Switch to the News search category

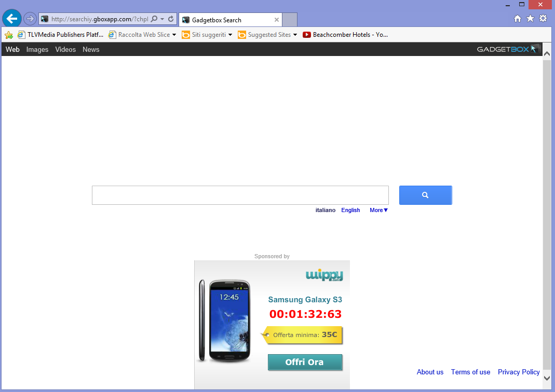(91, 49)
